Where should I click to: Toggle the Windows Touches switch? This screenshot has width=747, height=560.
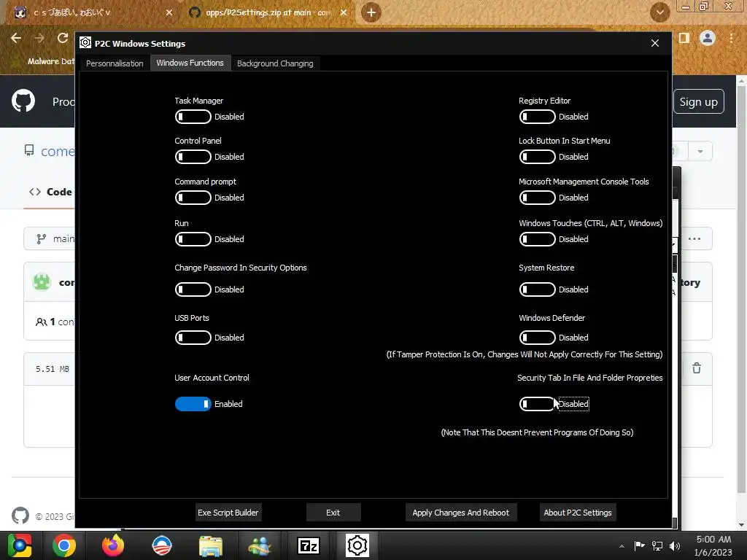click(537, 239)
